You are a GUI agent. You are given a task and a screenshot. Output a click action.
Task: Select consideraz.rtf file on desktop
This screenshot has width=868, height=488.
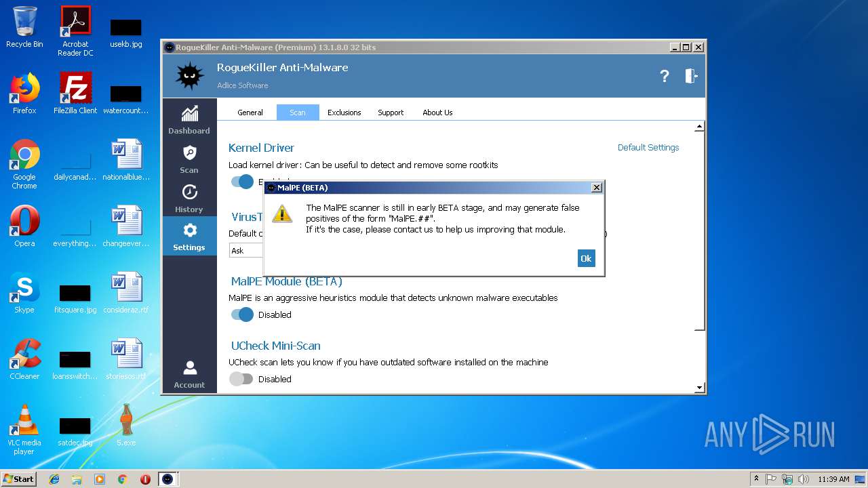pyautogui.click(x=126, y=292)
